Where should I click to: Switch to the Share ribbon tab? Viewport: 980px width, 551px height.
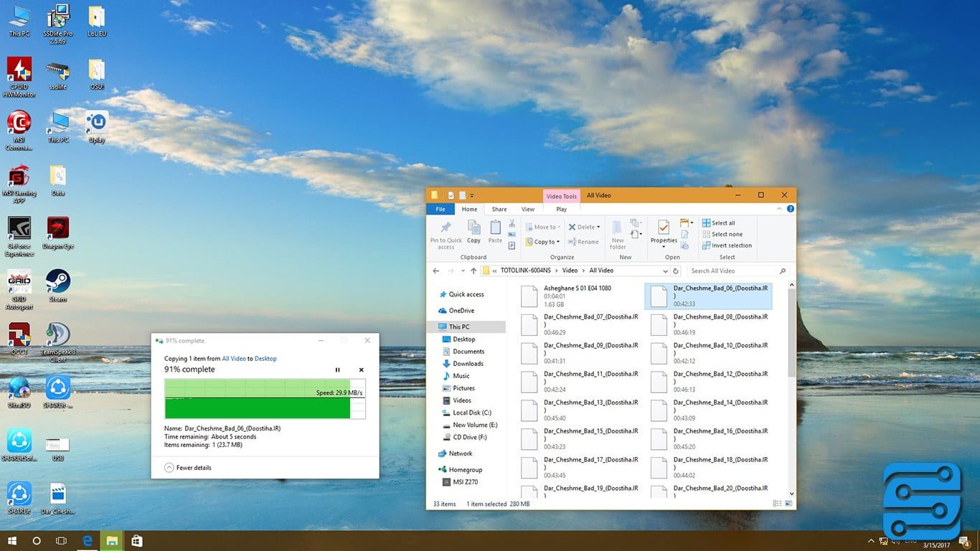(x=499, y=209)
